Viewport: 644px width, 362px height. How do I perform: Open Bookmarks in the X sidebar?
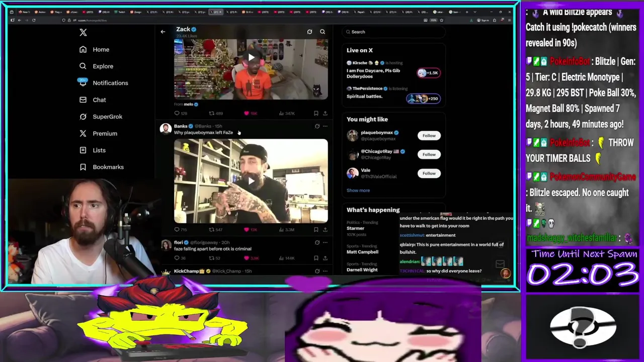pyautogui.click(x=101, y=167)
